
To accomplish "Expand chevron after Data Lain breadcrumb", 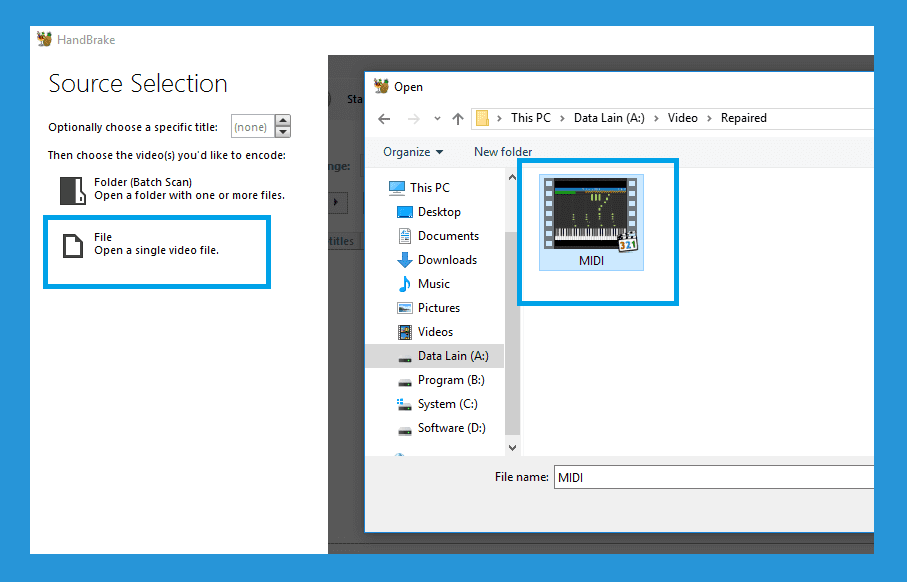I will tap(656, 119).
